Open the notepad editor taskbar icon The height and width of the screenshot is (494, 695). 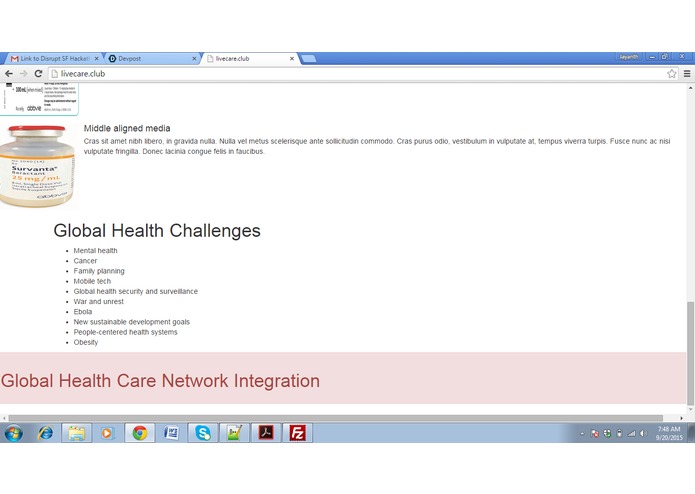click(234, 433)
